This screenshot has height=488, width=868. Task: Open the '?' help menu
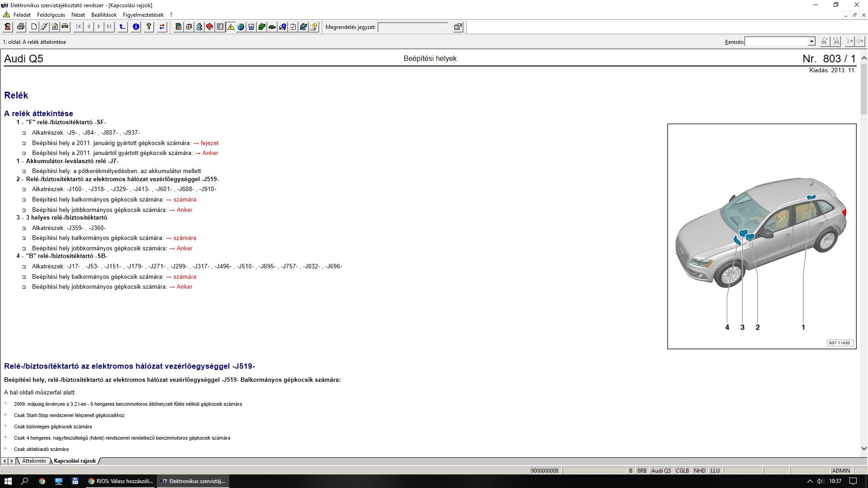point(171,15)
